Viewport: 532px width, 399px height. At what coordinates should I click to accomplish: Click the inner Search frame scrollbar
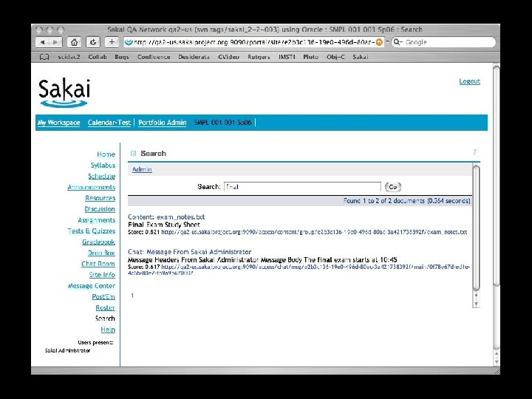pos(476,228)
